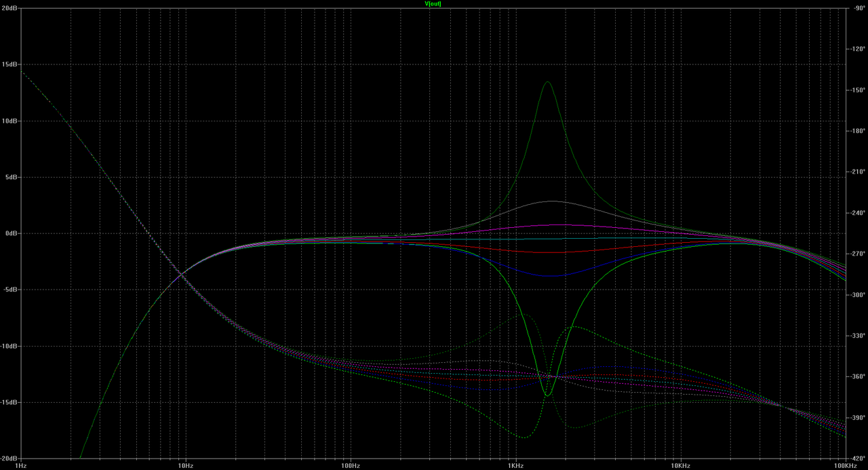This screenshot has height=470, width=868.
Task: Click the 15dB magnitude axis label
Action: (9, 64)
